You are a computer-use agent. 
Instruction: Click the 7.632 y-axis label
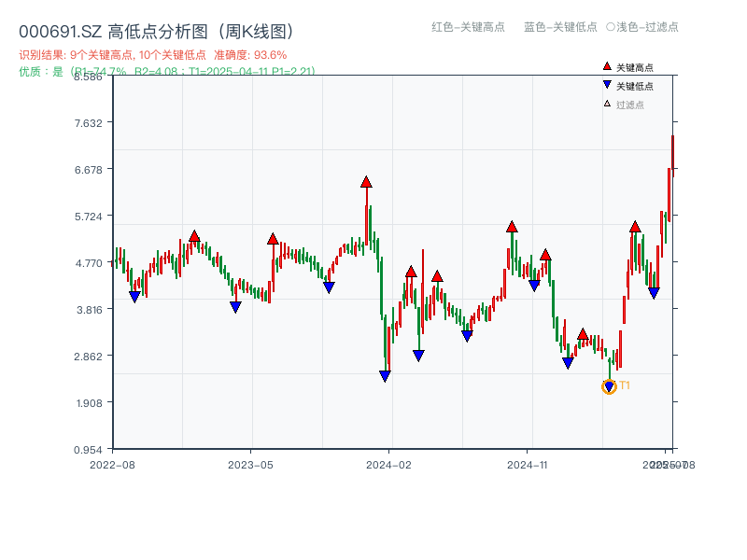coord(88,123)
